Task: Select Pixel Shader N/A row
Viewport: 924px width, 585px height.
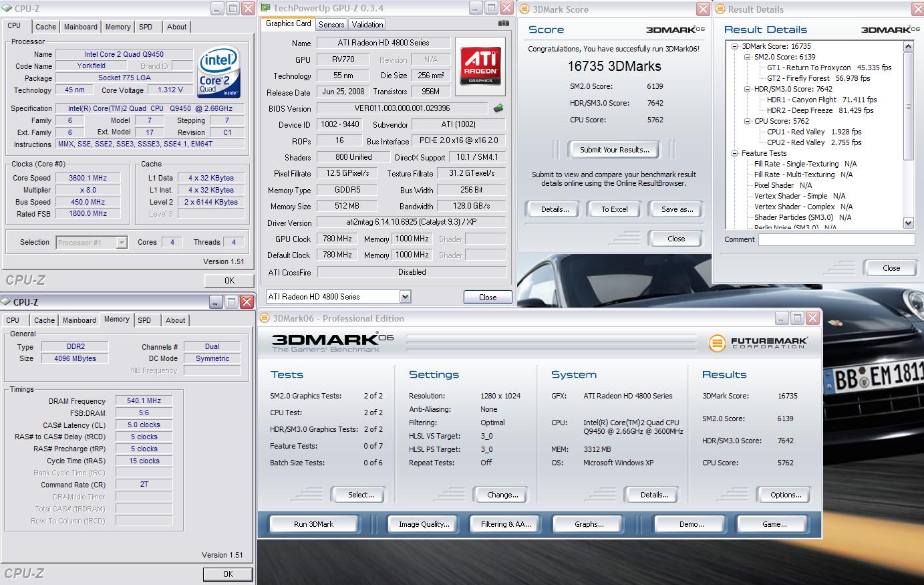Action: 783,185
